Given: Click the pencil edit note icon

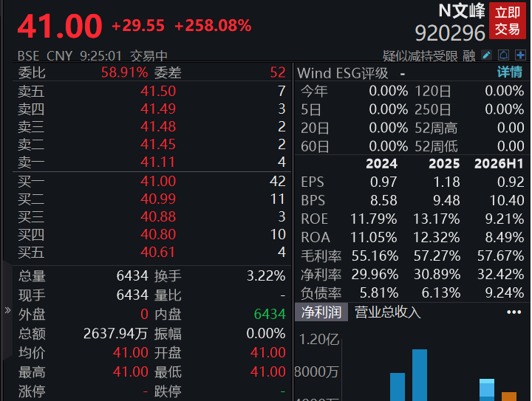Looking at the screenshot, I should 486,55.
